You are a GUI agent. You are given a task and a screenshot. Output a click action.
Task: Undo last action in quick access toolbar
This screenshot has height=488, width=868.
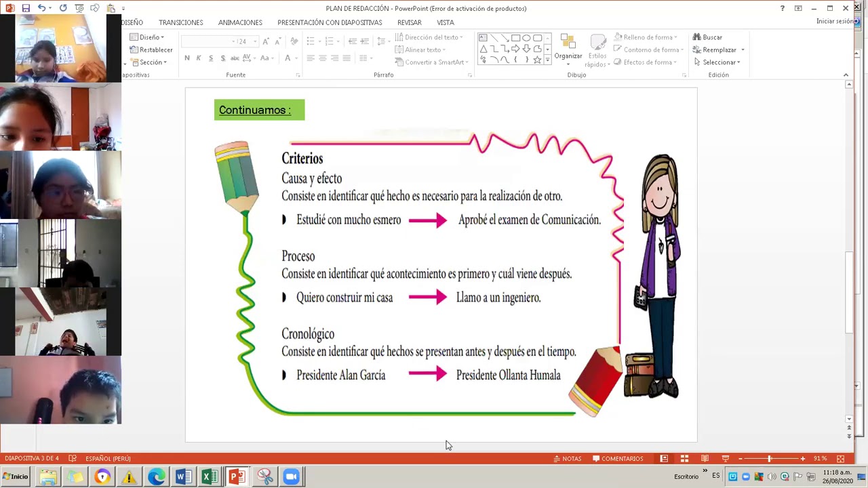[x=41, y=8]
